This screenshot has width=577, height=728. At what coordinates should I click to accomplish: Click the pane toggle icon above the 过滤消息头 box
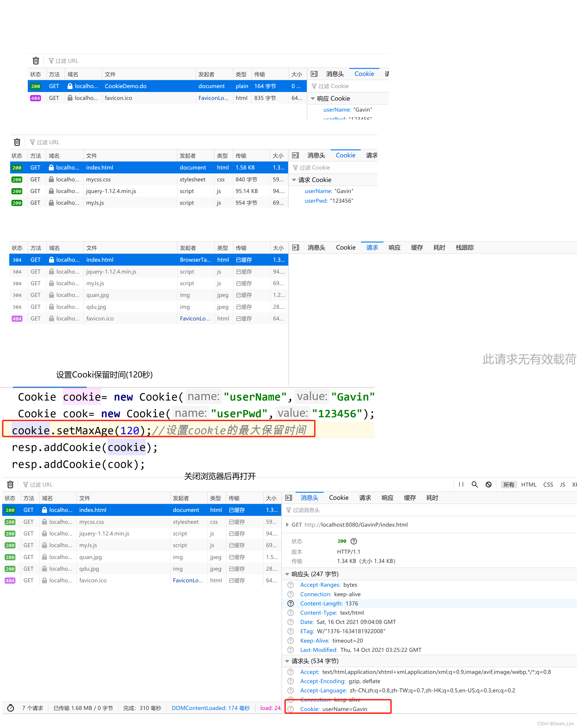pos(289,498)
